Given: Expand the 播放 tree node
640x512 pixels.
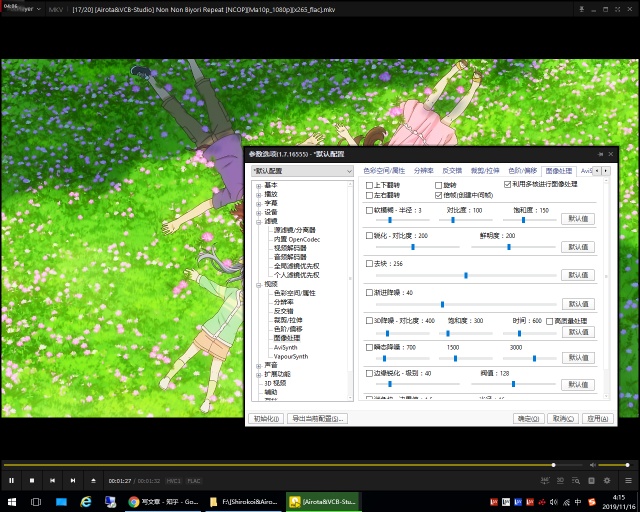Looking at the screenshot, I should [x=258, y=195].
